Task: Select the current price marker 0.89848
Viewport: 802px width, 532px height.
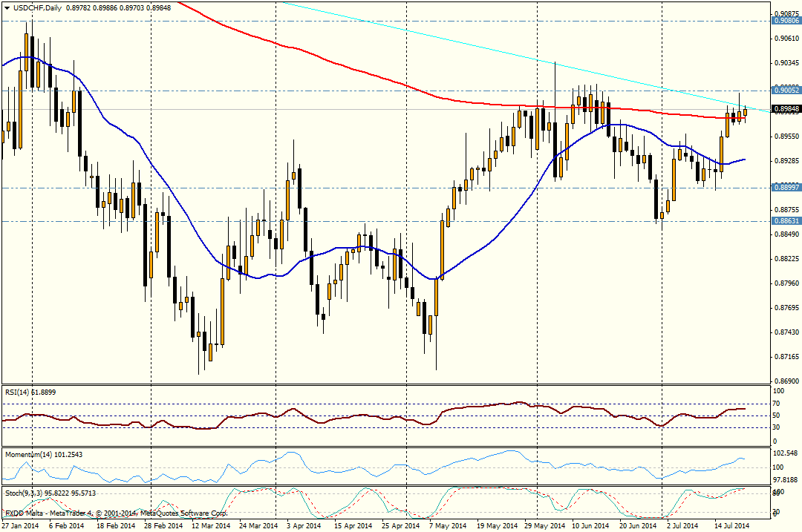Action: click(786, 109)
